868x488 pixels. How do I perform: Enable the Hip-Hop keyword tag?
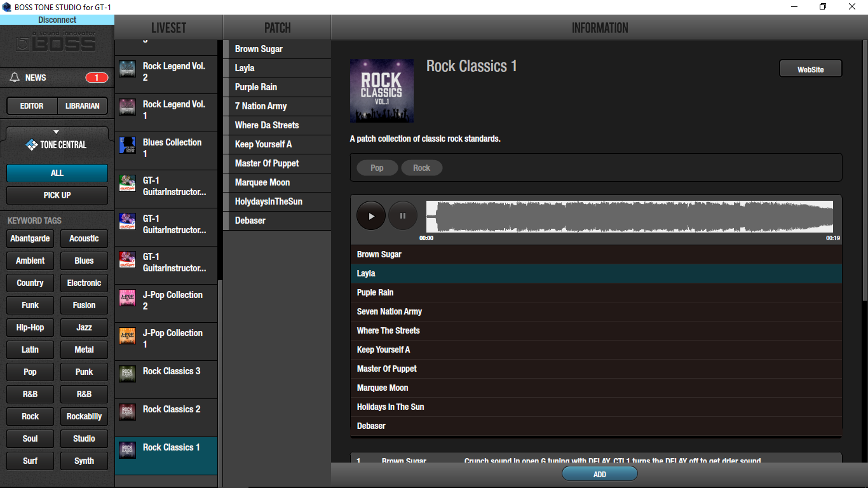click(30, 328)
